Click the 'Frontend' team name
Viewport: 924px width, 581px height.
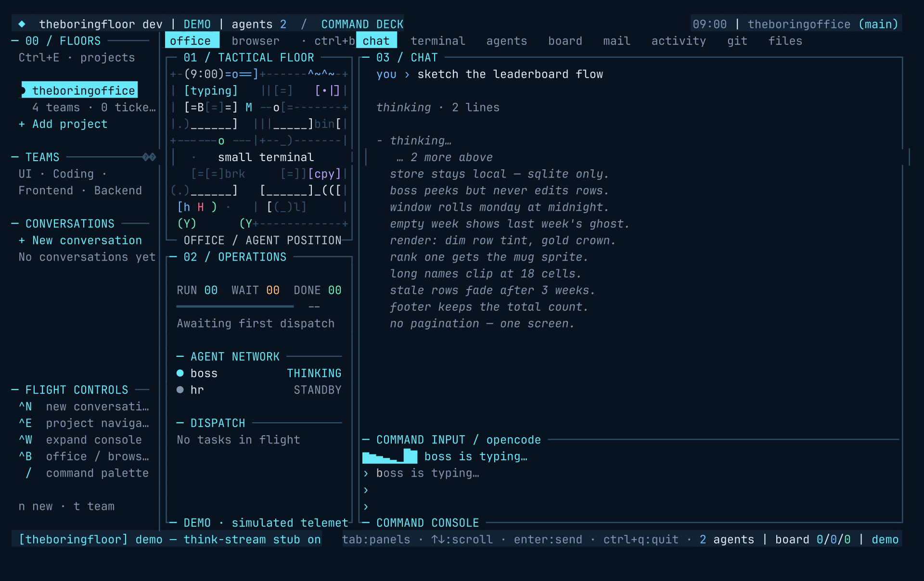(46, 191)
